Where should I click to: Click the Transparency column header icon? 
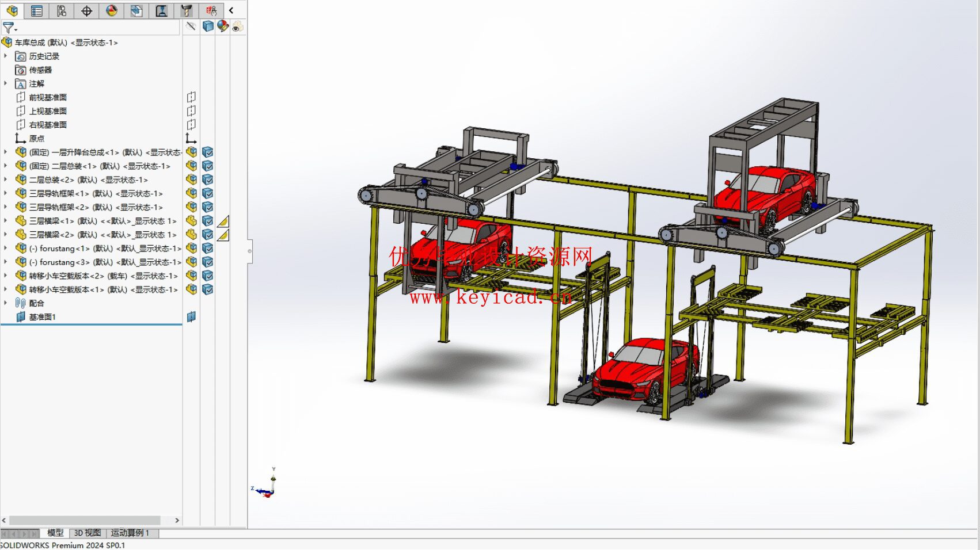237,26
